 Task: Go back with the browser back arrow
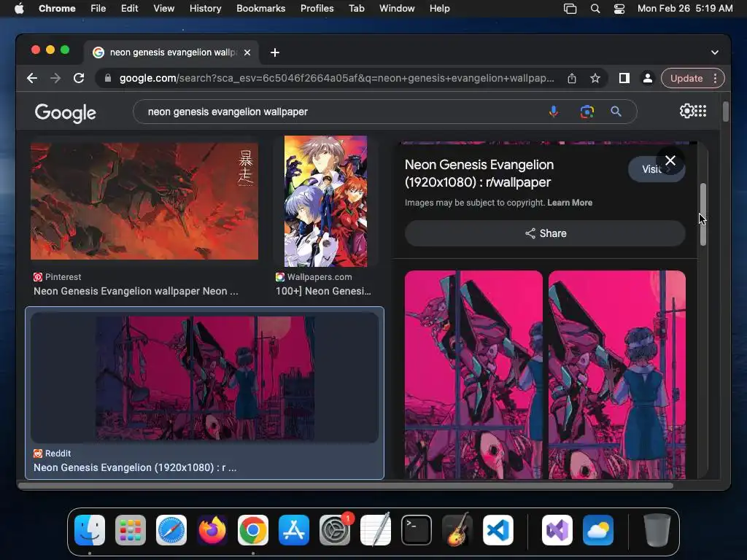(x=32, y=78)
